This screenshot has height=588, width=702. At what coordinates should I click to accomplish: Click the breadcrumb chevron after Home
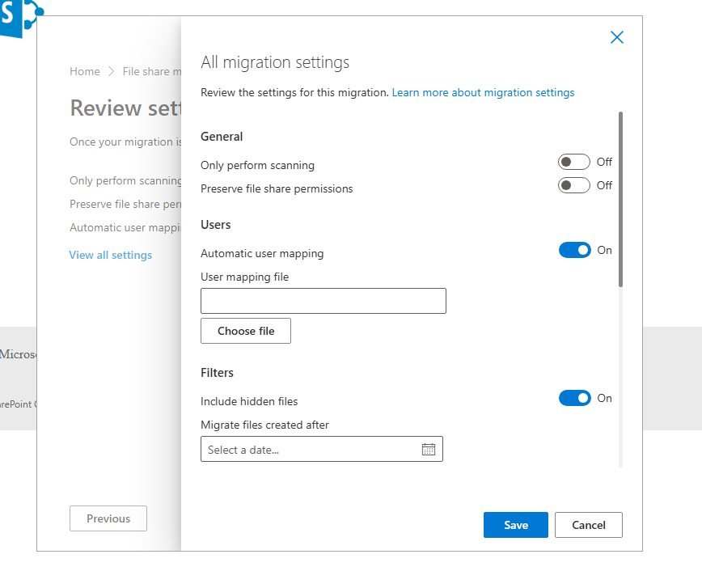point(112,72)
